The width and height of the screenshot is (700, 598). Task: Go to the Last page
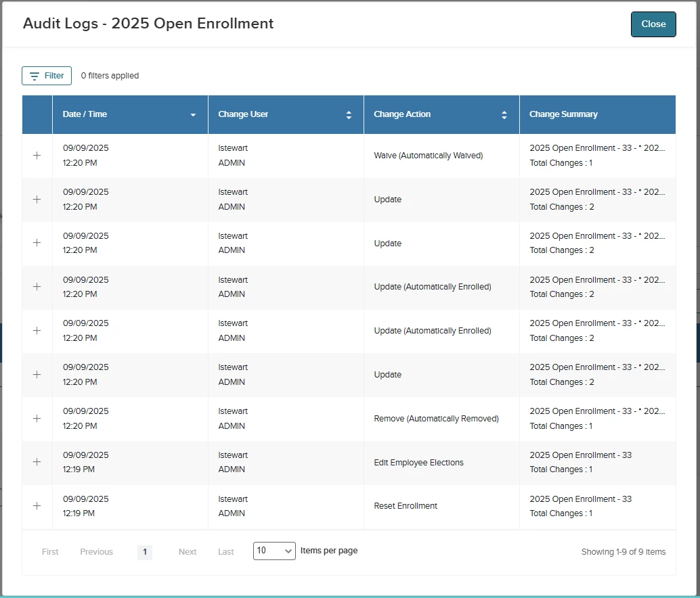226,551
